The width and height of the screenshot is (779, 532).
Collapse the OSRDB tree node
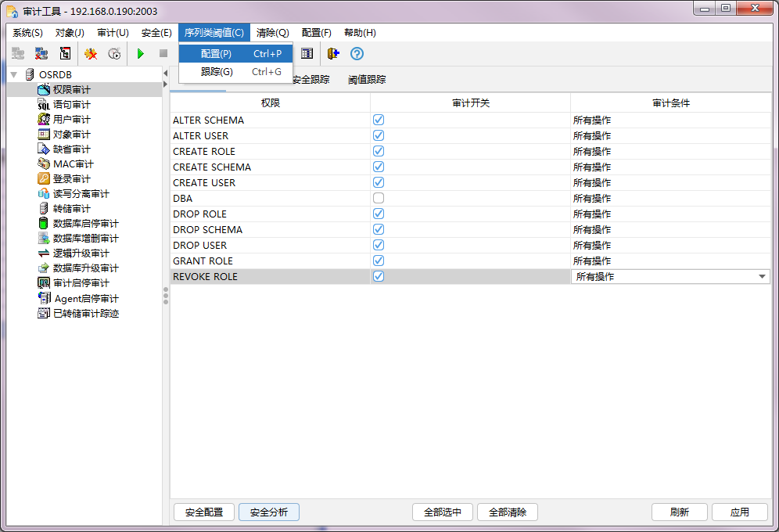pyautogui.click(x=14, y=74)
